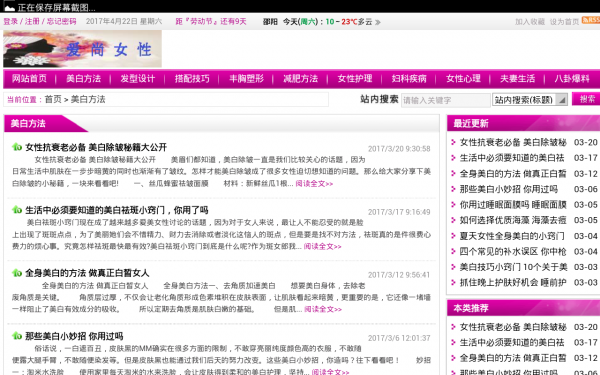Open 本类推荐 item 生活中必须要知道的美白祛
Viewport: 600px width, 375px height.
tap(512, 342)
